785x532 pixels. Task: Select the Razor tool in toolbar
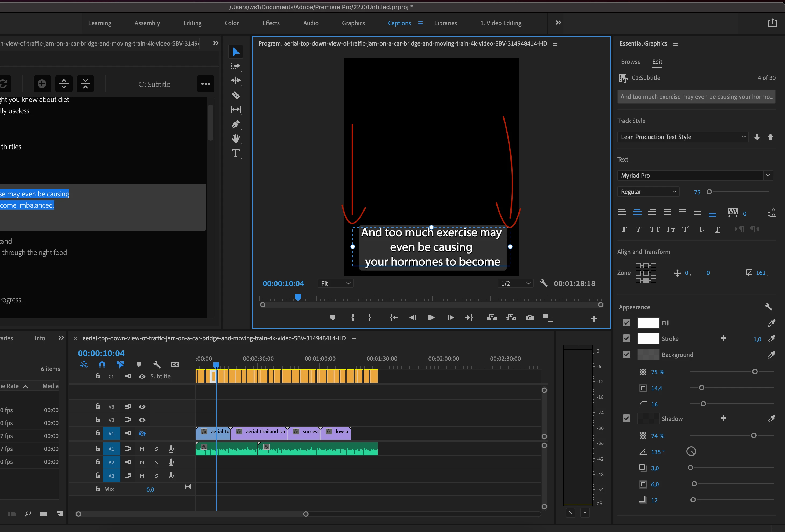[236, 95]
